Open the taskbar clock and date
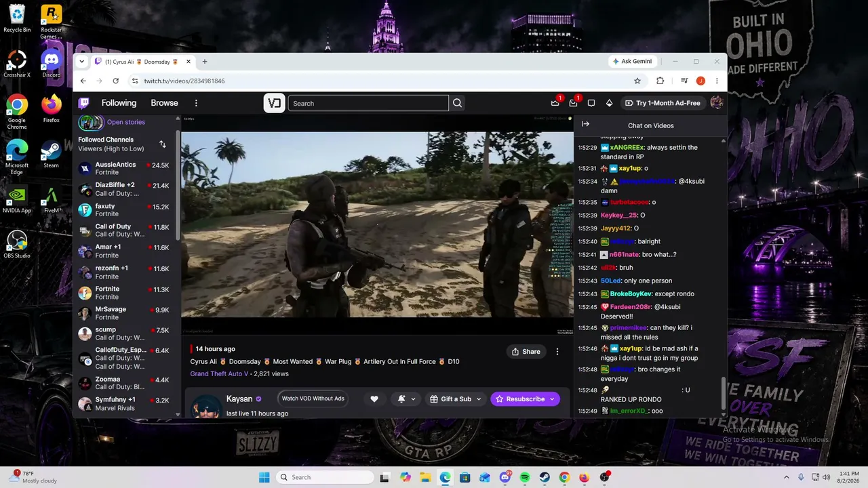 [x=848, y=477]
